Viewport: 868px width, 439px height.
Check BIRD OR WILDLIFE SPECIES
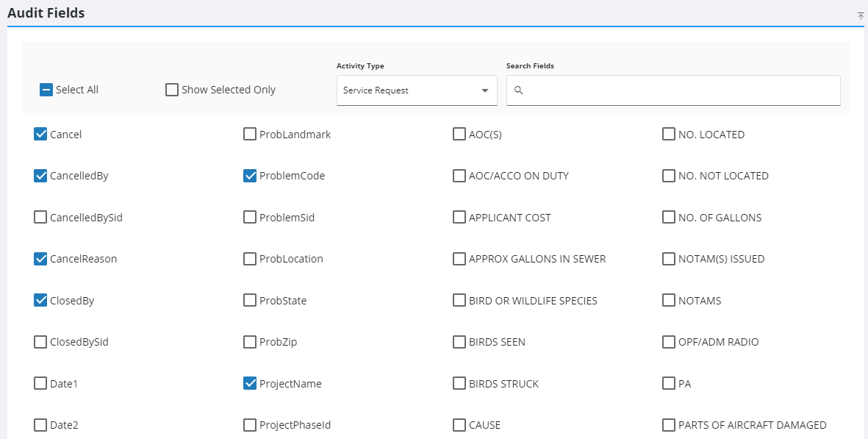coord(459,301)
